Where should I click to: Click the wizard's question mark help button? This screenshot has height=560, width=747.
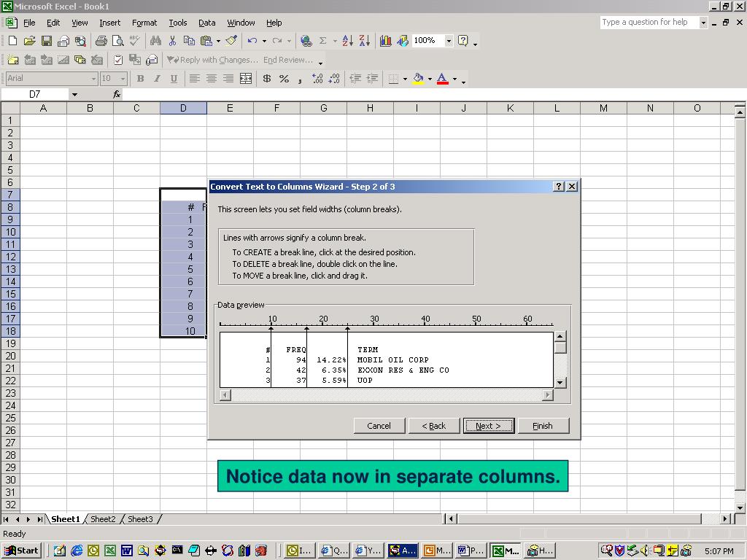[560, 186]
